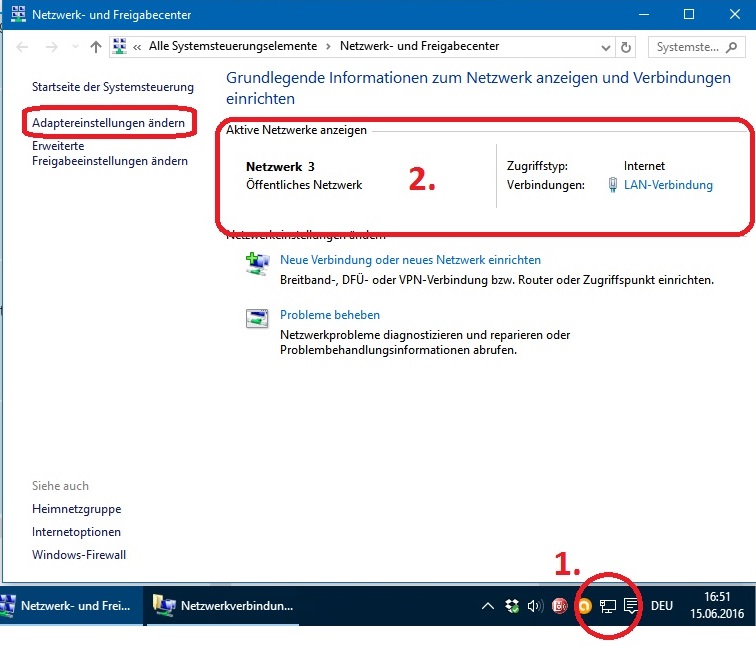This screenshot has height=647, width=756.
Task: Click the forward navigation arrow
Action: (52, 47)
